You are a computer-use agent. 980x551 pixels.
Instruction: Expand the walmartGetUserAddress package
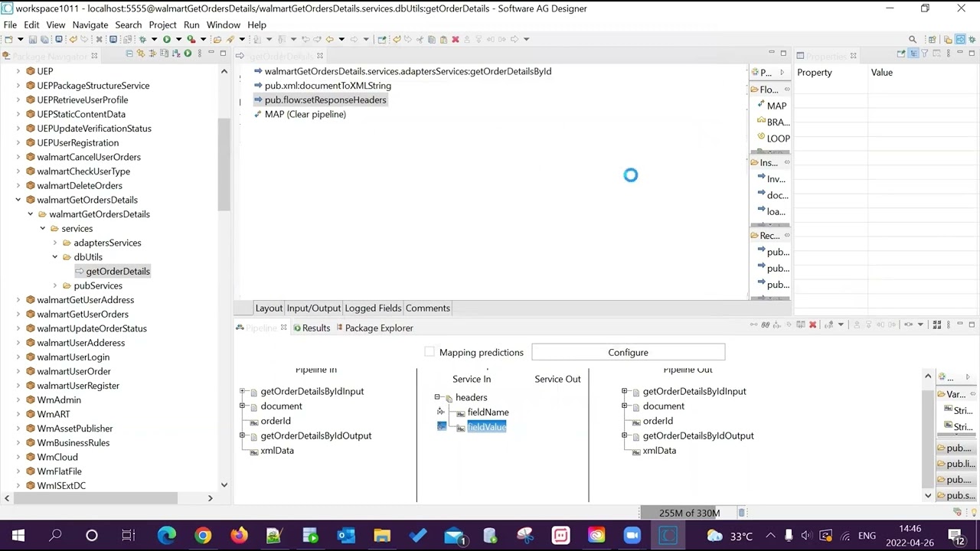click(x=18, y=300)
